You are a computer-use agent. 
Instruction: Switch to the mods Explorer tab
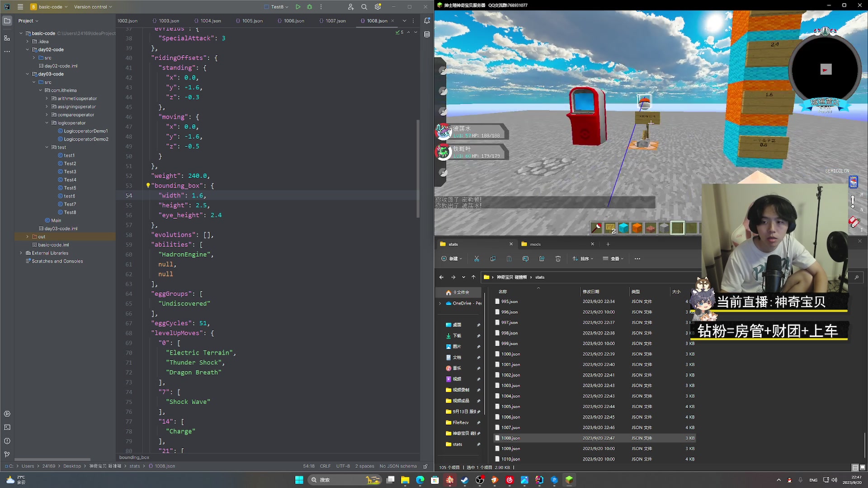pyautogui.click(x=535, y=244)
